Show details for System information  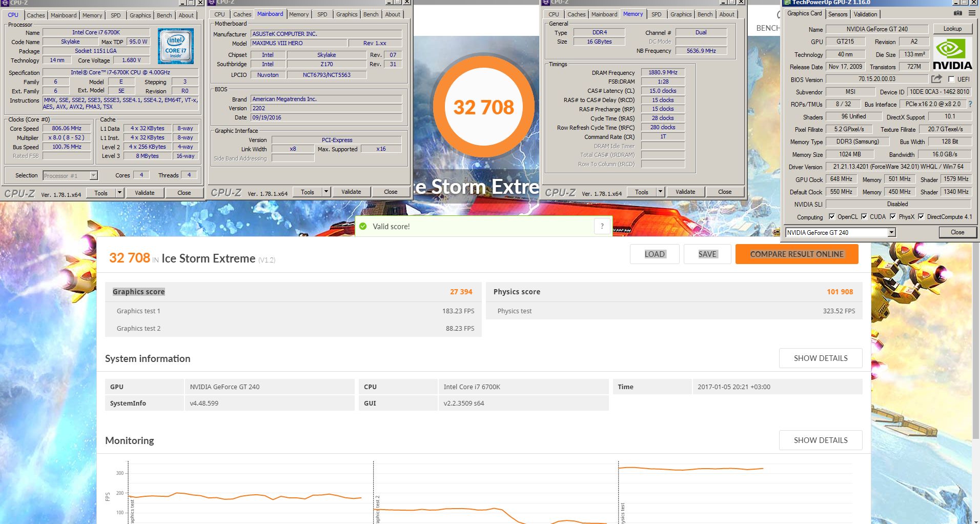coord(821,358)
